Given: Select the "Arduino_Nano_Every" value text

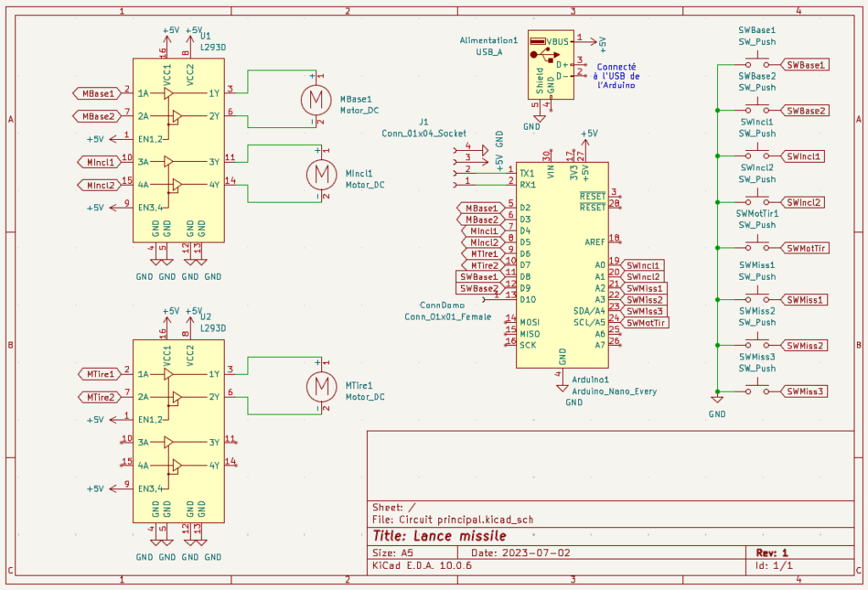Looking at the screenshot, I should tap(614, 392).
